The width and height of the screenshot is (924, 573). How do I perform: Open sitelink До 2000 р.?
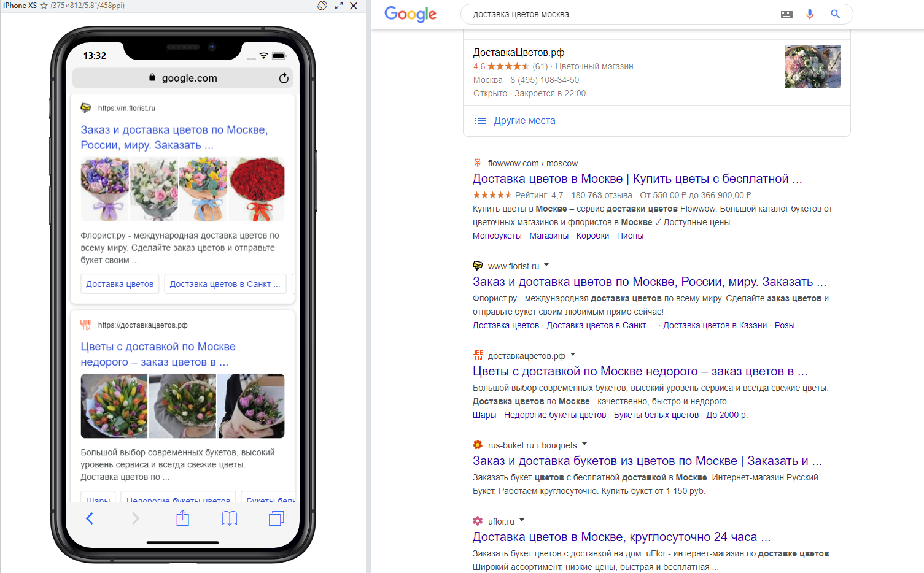727,415
